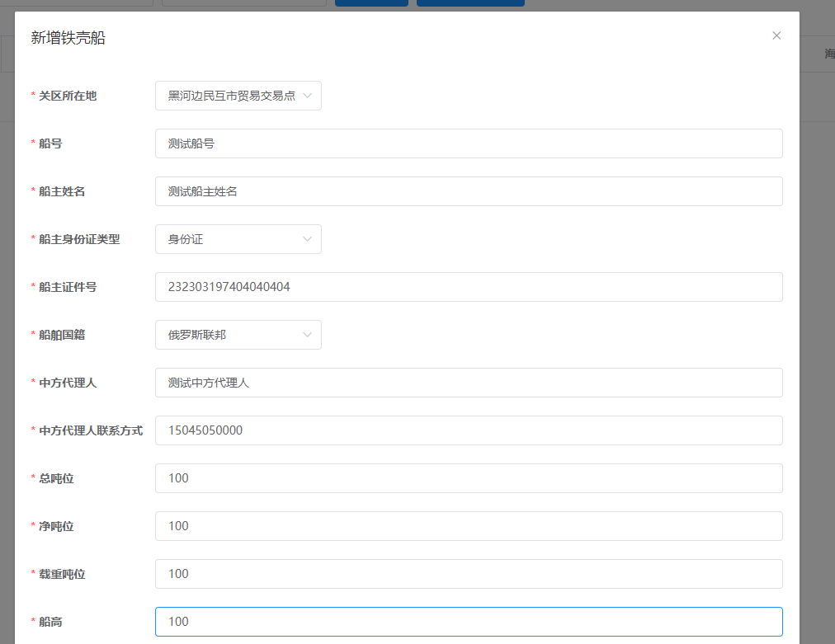Click the chevron arrow beside 俄罗斯联邦
The height and width of the screenshot is (644, 835).
[x=308, y=335]
